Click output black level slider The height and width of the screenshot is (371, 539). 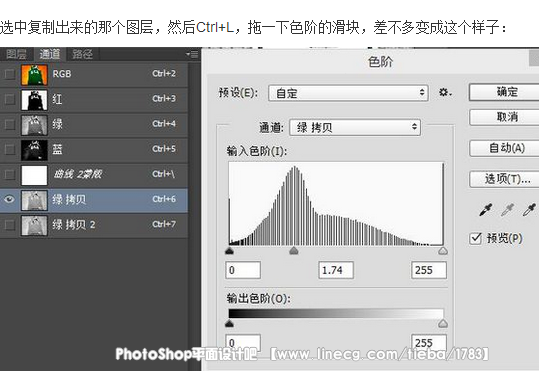pos(229,323)
